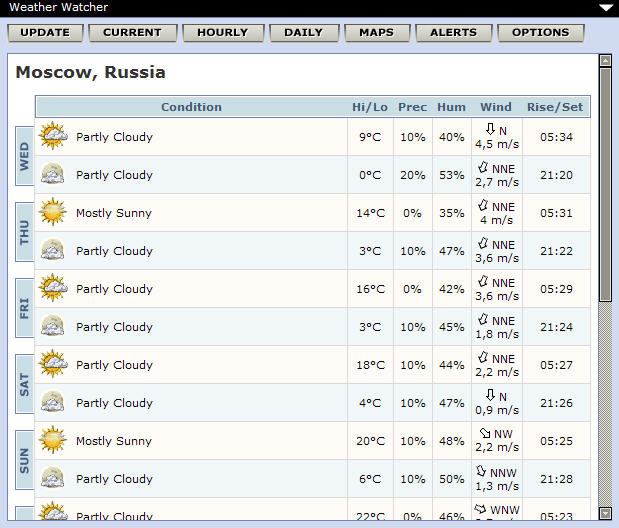The height and width of the screenshot is (528, 619).
Task: Open the DAILY forecast view
Action: [x=303, y=32]
